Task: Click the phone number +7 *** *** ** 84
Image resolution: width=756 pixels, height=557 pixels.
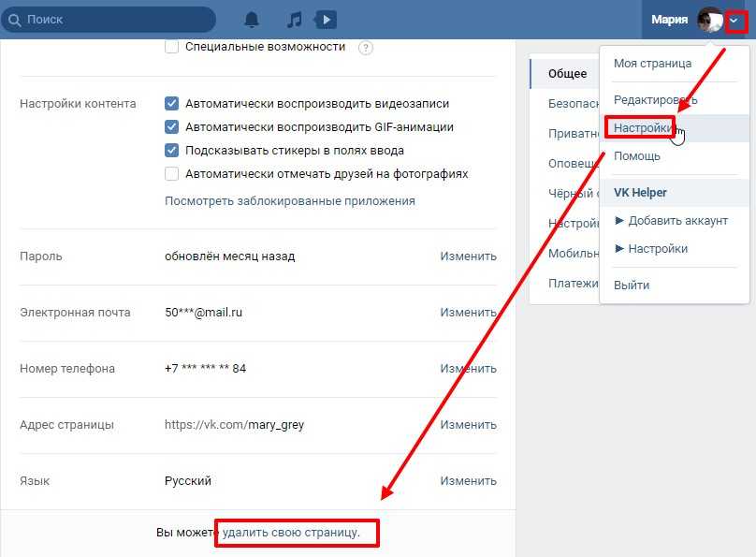Action: pyautogui.click(x=206, y=369)
